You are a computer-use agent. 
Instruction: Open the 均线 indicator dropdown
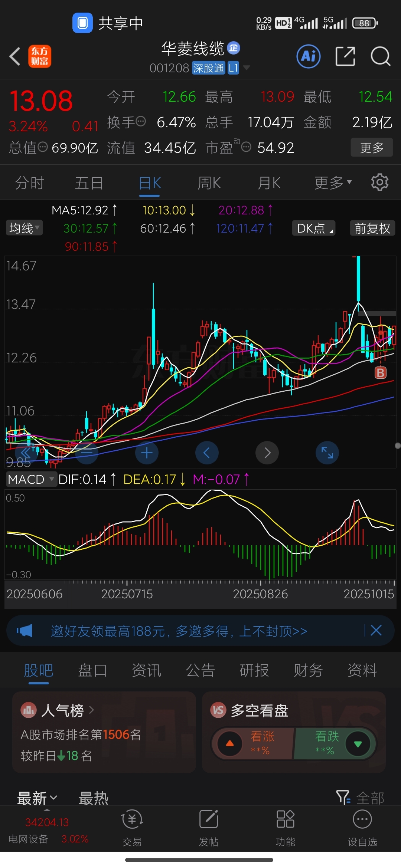25,228
